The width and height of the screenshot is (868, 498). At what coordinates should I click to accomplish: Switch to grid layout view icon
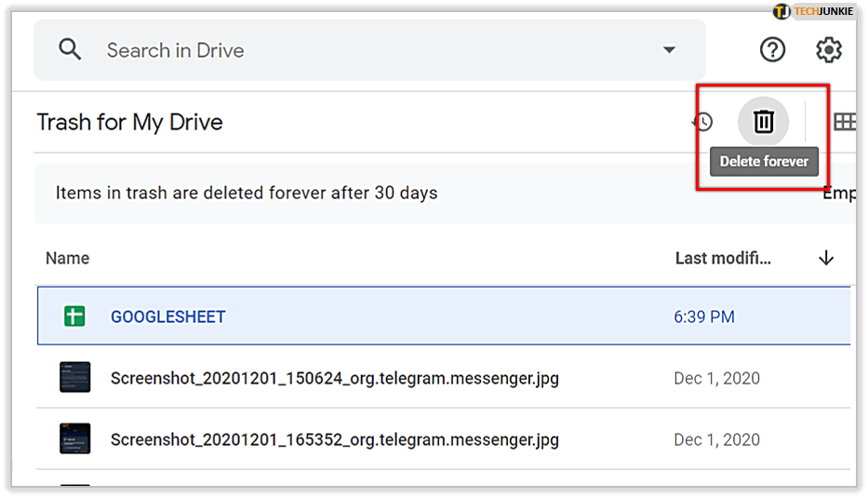844,122
